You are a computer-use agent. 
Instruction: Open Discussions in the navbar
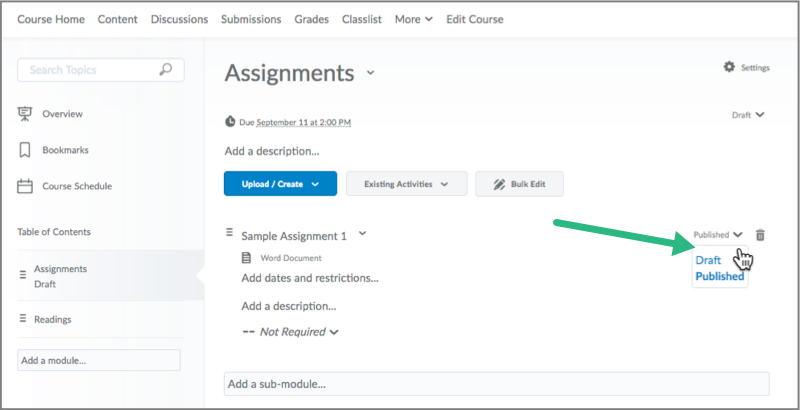point(180,19)
